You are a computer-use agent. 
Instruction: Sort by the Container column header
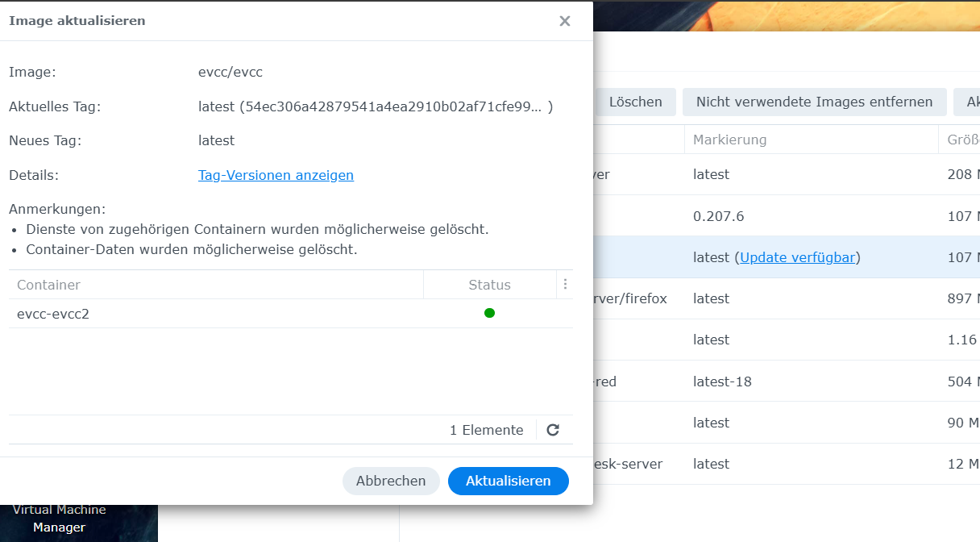click(x=210, y=285)
